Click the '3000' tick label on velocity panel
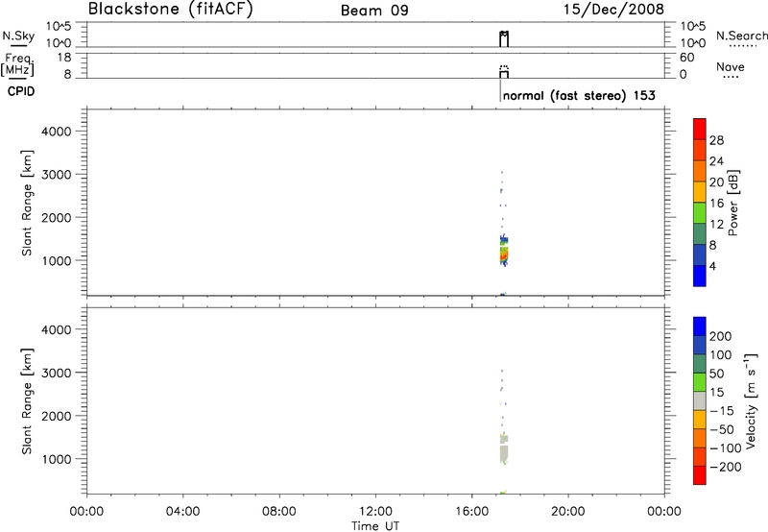Screen dimensions: 768x532 (57, 373)
